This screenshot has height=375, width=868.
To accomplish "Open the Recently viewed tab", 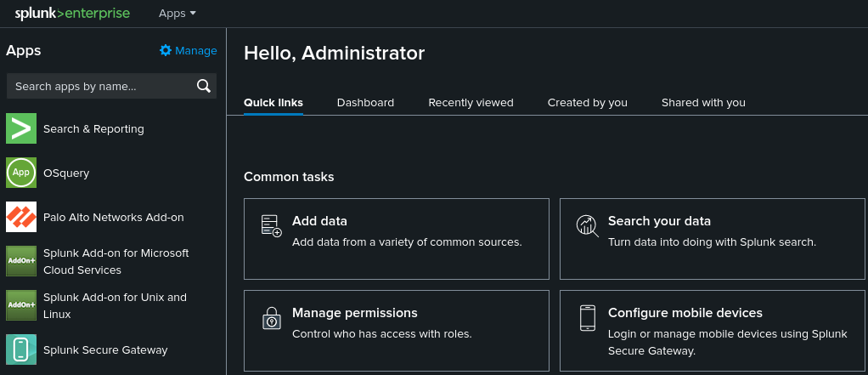I will pyautogui.click(x=471, y=103).
